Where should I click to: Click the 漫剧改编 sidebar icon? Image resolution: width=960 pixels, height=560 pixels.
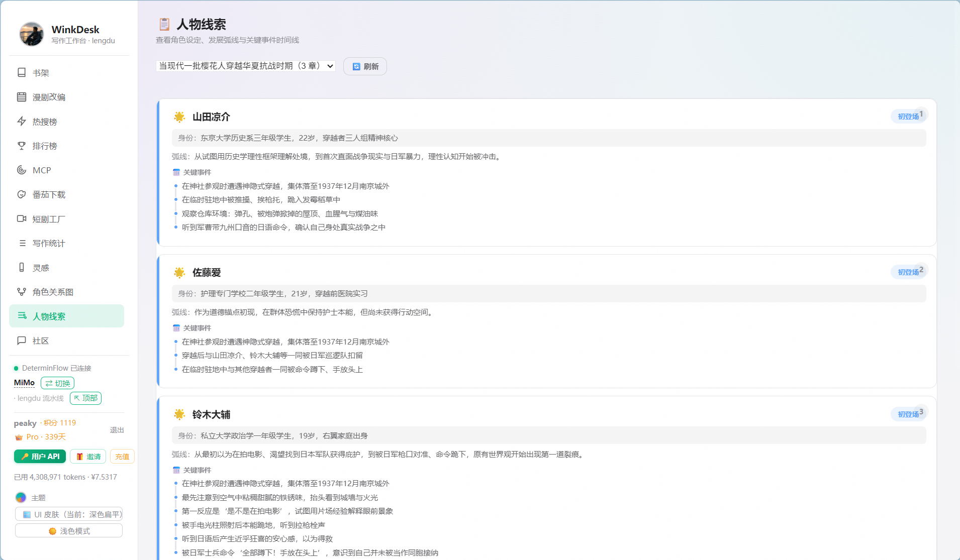[22, 97]
